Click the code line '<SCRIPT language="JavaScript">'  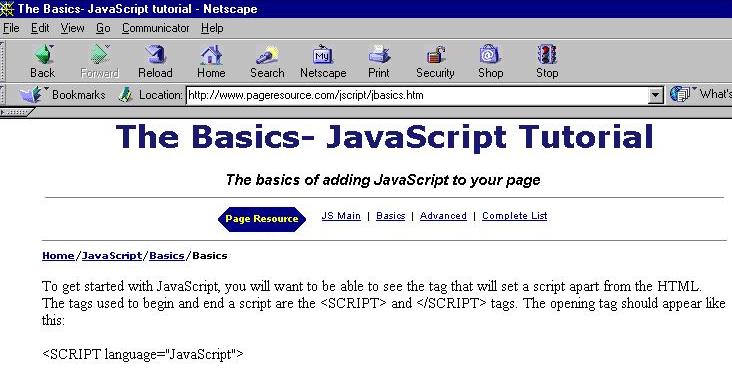click(x=143, y=354)
